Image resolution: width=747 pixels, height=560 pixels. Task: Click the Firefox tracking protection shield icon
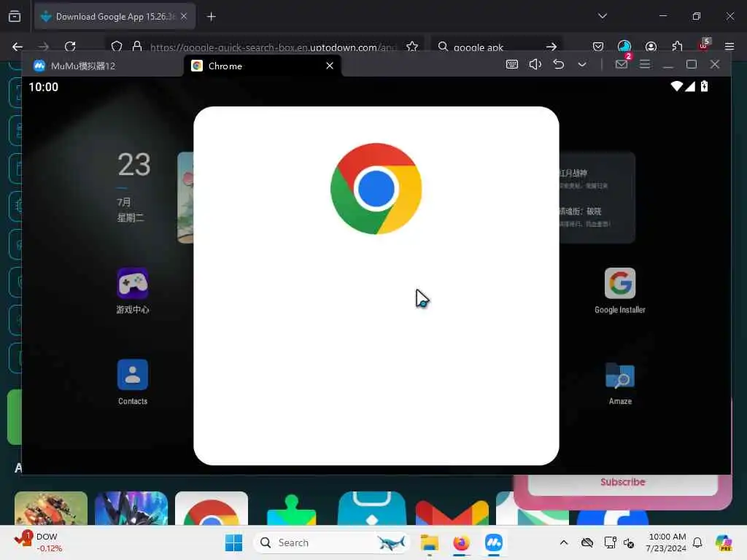(x=117, y=47)
